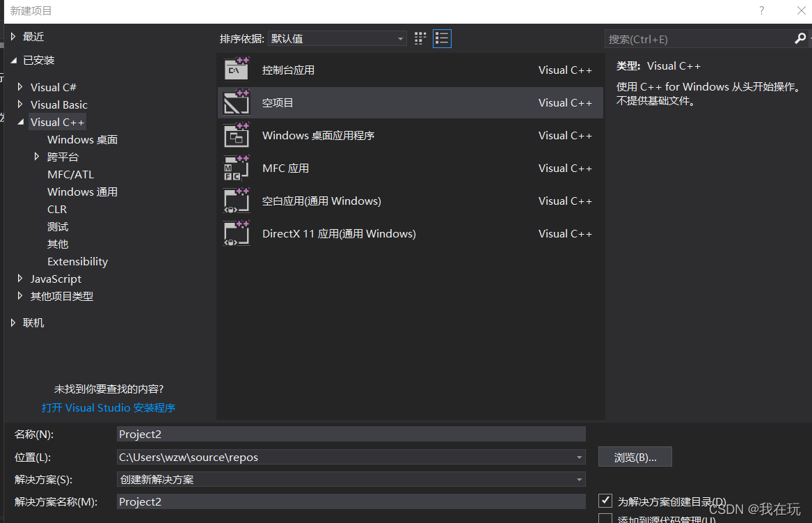Image resolution: width=812 pixels, height=523 pixels.
Task: Select the 其他 category
Action: (58, 244)
